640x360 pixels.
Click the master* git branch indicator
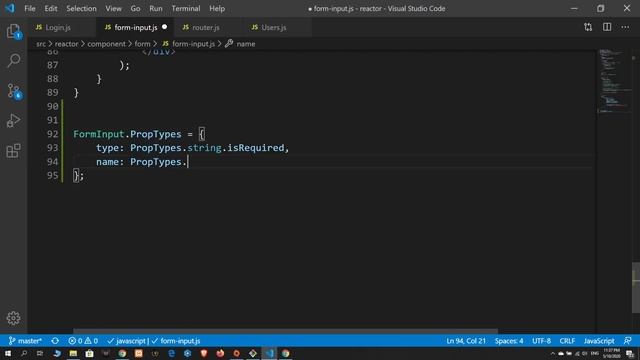[25, 341]
